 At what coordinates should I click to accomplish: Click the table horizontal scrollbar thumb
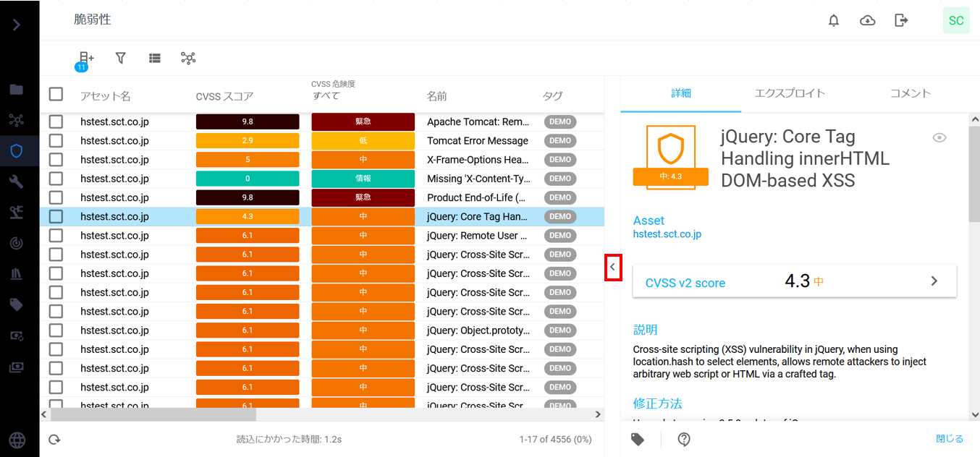[x=153, y=414]
